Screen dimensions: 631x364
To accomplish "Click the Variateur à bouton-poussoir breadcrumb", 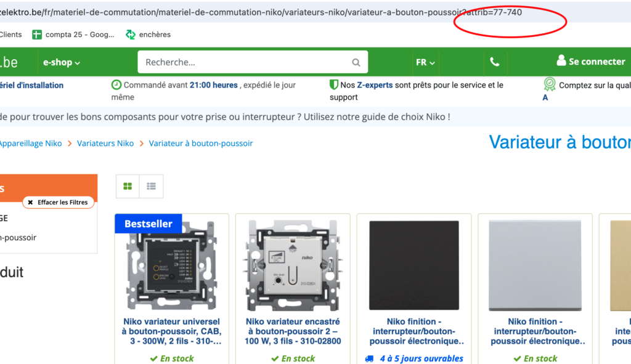I will [201, 143].
